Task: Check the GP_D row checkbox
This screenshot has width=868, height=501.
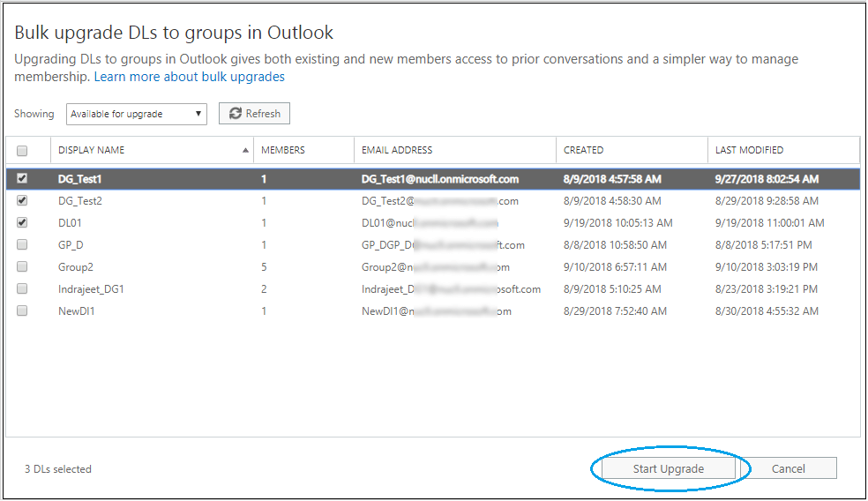Action: point(22,244)
